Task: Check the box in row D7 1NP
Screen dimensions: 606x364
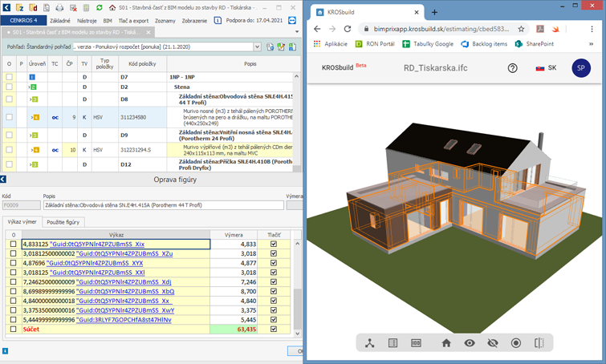Action: 10,77
